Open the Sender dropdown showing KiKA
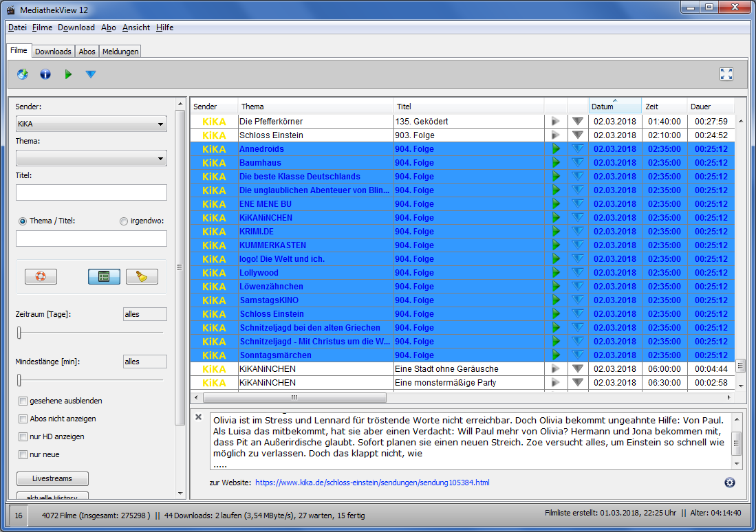 [91, 124]
